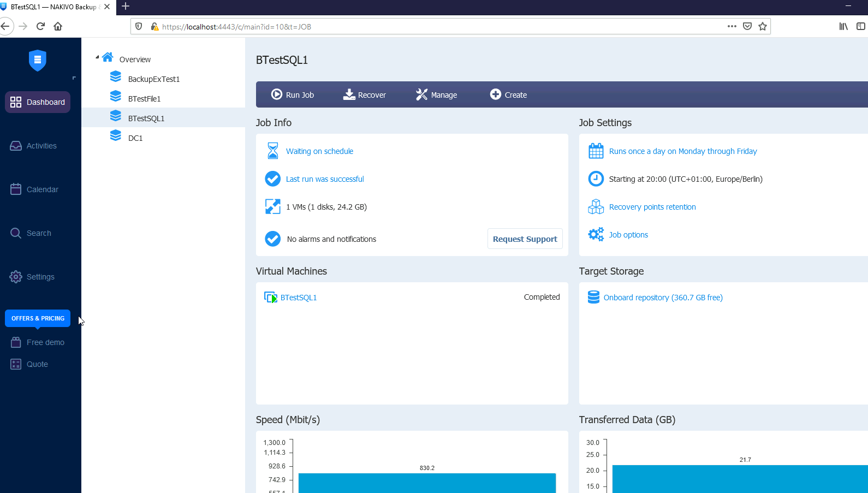Viewport: 868px width, 493px height.
Task: Collapse the Overview tree node
Action: coord(97,57)
